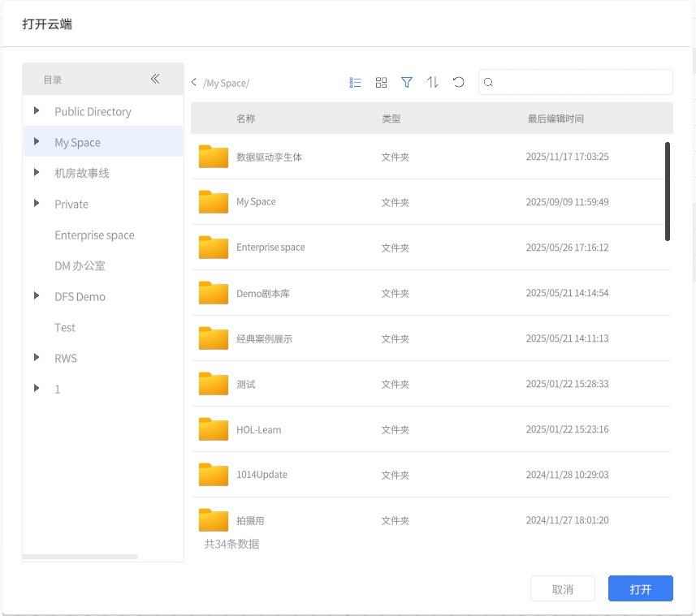Screen dimensions: 696x616
Task: Select Enterprise space in directory tree
Action: pos(94,235)
